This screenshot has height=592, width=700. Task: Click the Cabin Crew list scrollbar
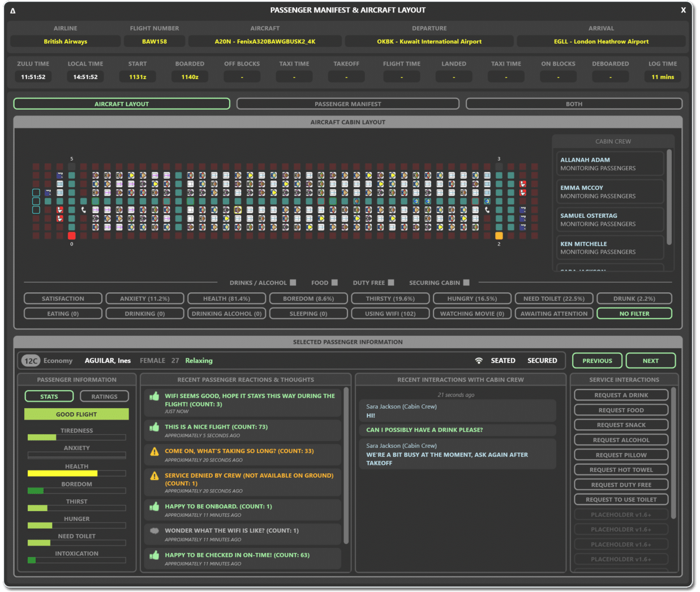click(669, 197)
